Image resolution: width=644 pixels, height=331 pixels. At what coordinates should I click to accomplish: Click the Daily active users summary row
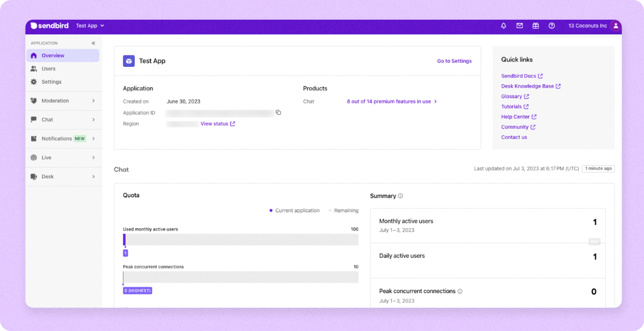pos(488,260)
